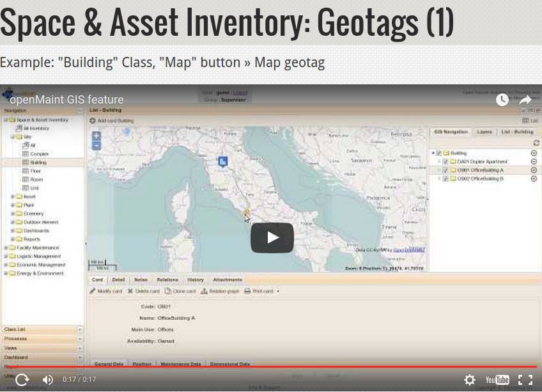
Task: Seek on the red video progress bar
Action: 271,366
